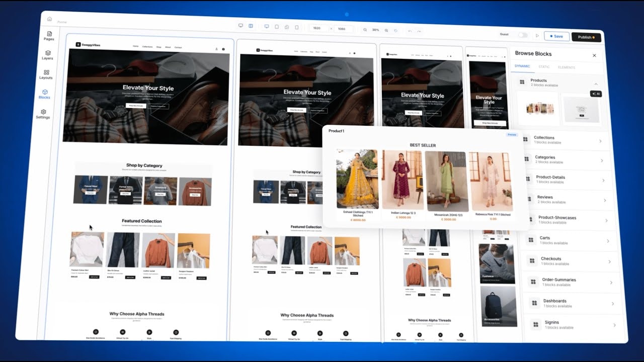
Task: Save the current page
Action: click(556, 36)
